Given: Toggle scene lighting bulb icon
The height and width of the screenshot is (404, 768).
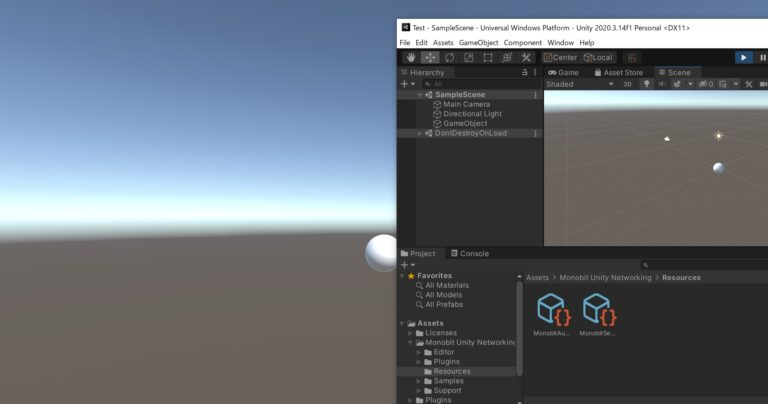Looking at the screenshot, I should [647, 84].
